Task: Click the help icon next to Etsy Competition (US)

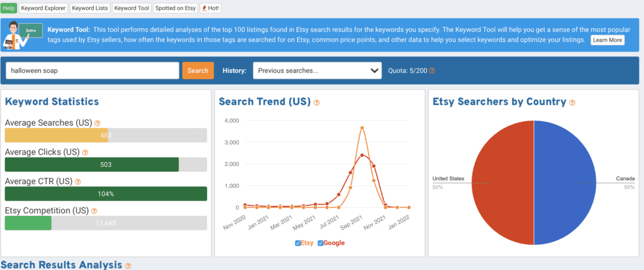Action: pyautogui.click(x=94, y=211)
